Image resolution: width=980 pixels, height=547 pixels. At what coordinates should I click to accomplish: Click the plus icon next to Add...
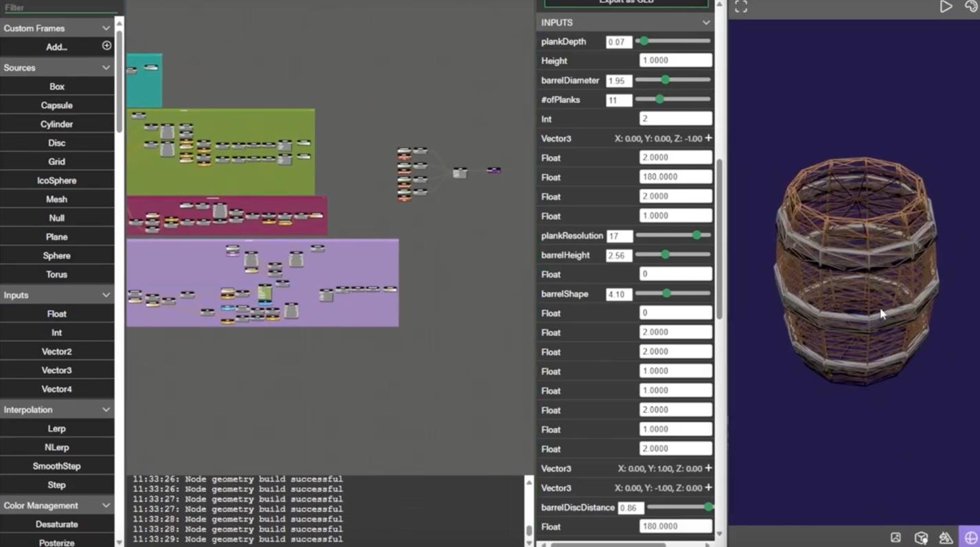pos(106,46)
